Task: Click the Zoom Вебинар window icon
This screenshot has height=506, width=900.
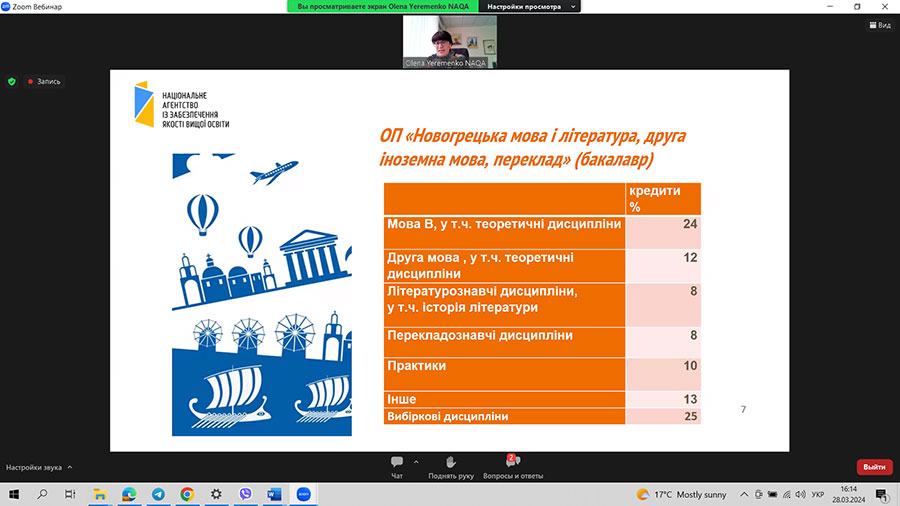Action: click(x=6, y=6)
